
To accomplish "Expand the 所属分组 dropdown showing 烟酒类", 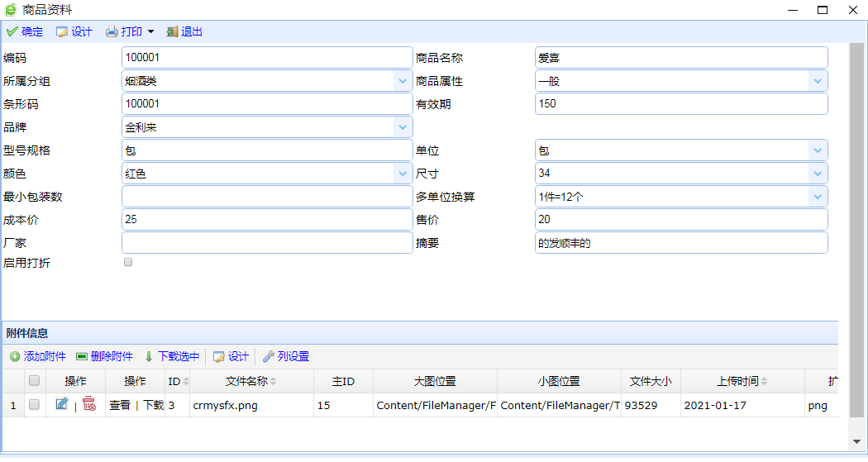I will tap(403, 81).
